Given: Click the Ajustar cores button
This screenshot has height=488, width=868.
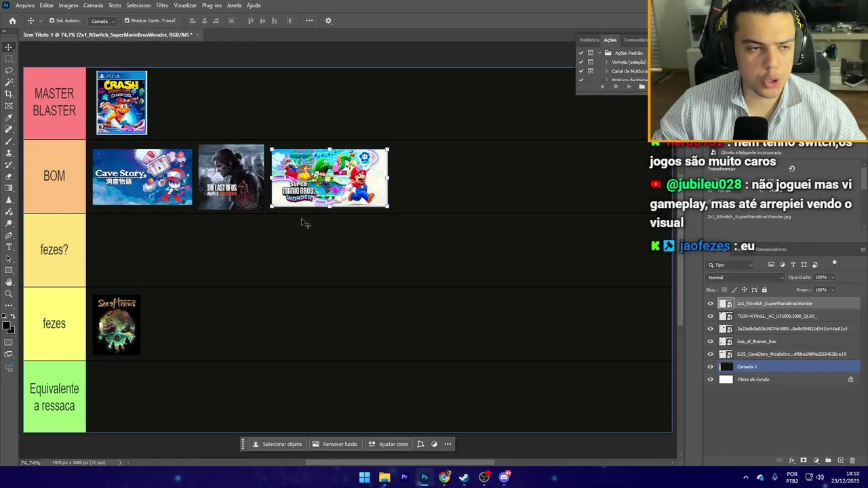Looking at the screenshot, I should click(389, 445).
